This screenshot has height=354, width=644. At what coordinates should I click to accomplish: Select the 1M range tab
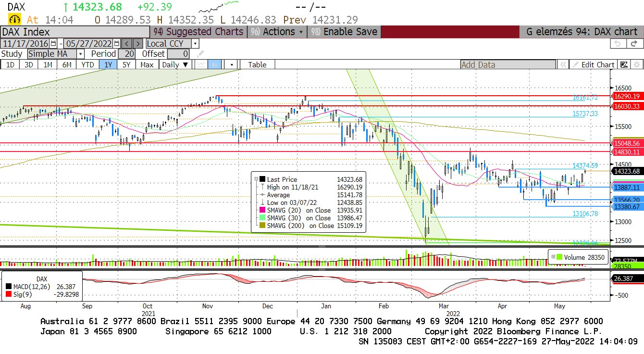[48, 64]
